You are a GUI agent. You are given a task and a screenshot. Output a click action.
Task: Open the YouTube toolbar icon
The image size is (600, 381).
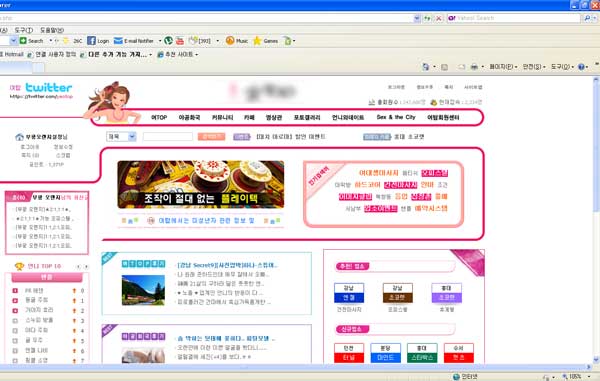click(x=180, y=41)
